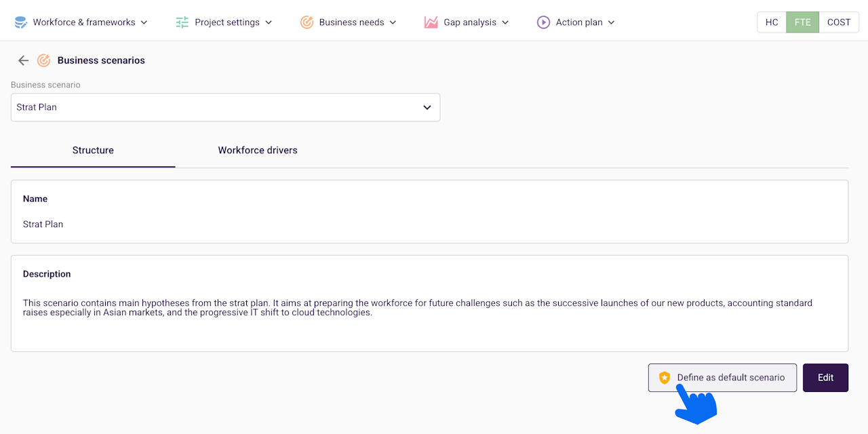Switch display to COST mode
This screenshot has height=434, width=868.
(x=838, y=22)
